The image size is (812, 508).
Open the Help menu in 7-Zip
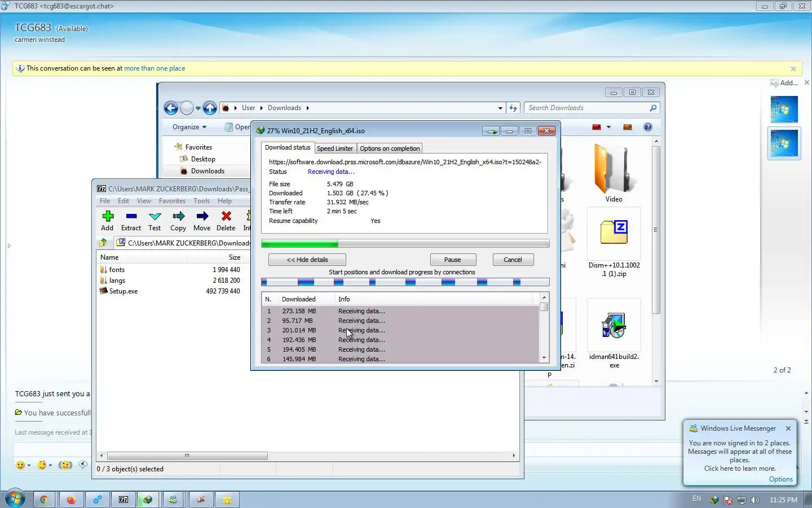point(224,201)
